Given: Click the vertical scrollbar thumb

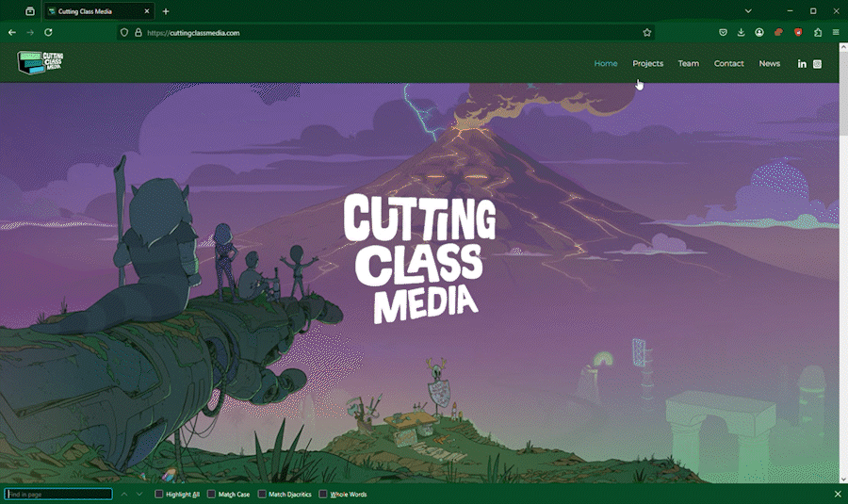Looking at the screenshot, I should [x=843, y=93].
